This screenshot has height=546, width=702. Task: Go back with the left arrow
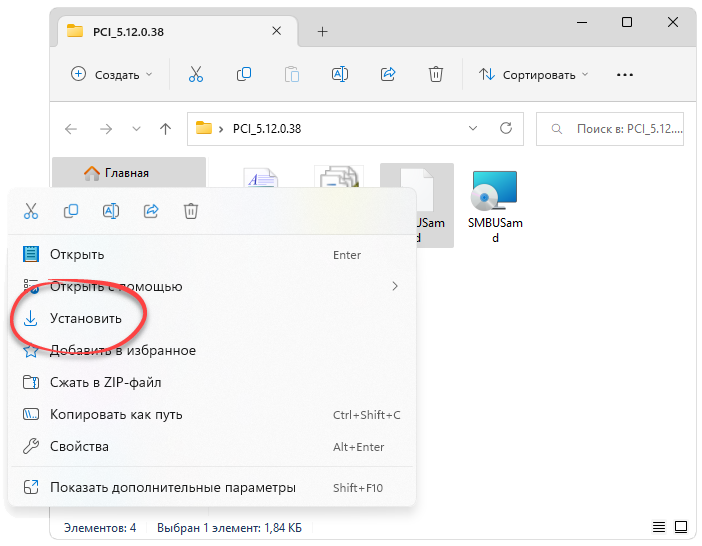coord(71,129)
